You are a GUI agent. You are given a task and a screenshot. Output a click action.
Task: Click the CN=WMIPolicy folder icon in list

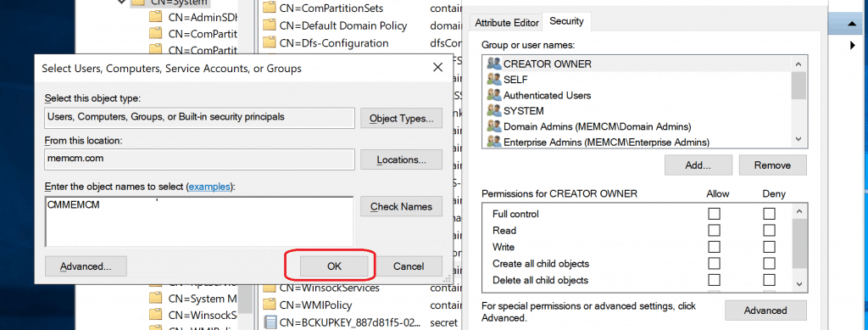coord(269,305)
